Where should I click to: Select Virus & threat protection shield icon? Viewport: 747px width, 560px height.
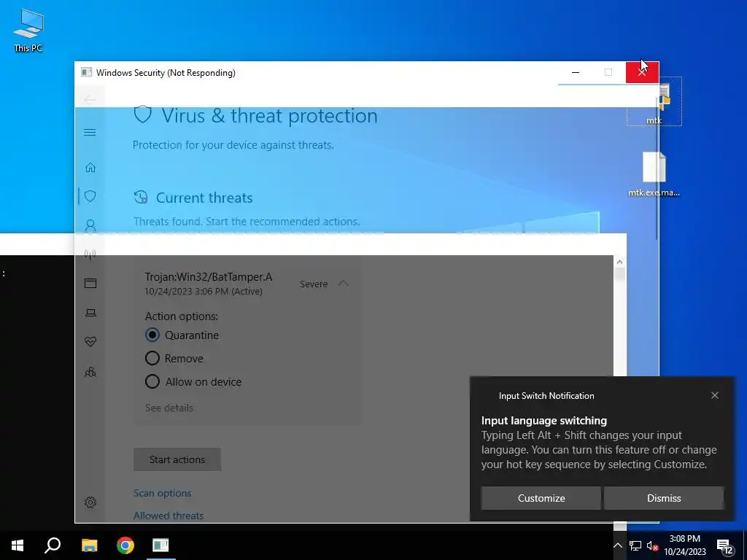point(90,196)
